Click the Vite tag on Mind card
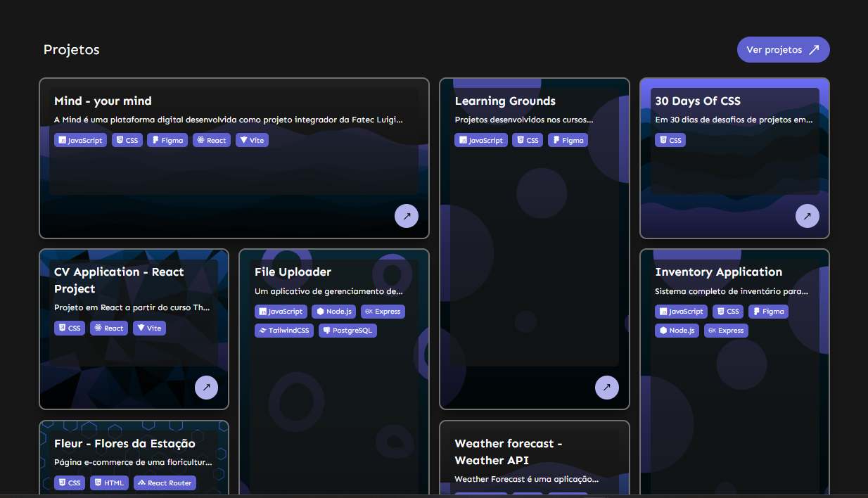 (x=252, y=140)
